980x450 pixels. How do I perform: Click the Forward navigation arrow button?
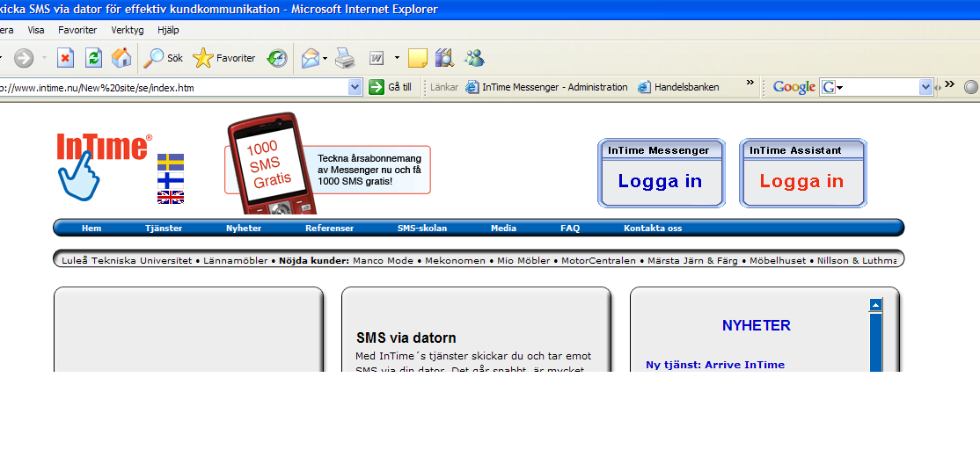click(24, 58)
